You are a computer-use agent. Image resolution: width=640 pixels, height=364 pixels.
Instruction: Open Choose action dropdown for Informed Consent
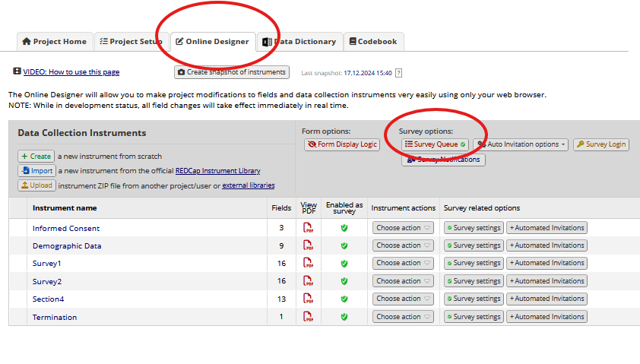click(403, 228)
